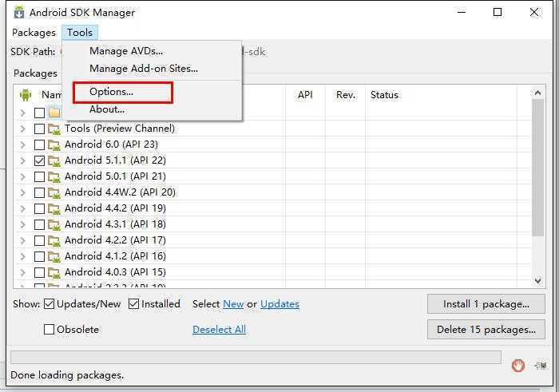
Task: Click the Tools (Preview Channel) folder icon
Action: (54, 129)
